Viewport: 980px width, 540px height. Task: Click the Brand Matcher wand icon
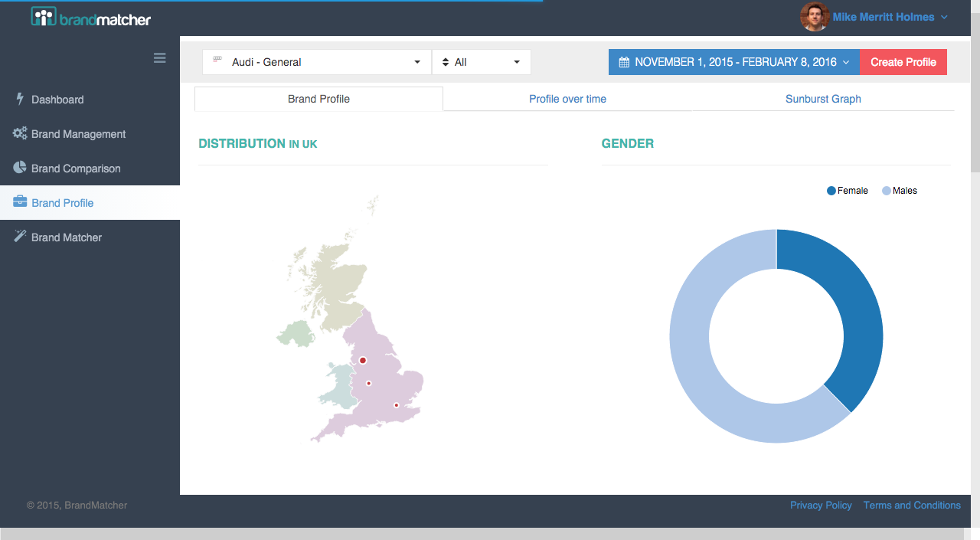[x=20, y=237]
